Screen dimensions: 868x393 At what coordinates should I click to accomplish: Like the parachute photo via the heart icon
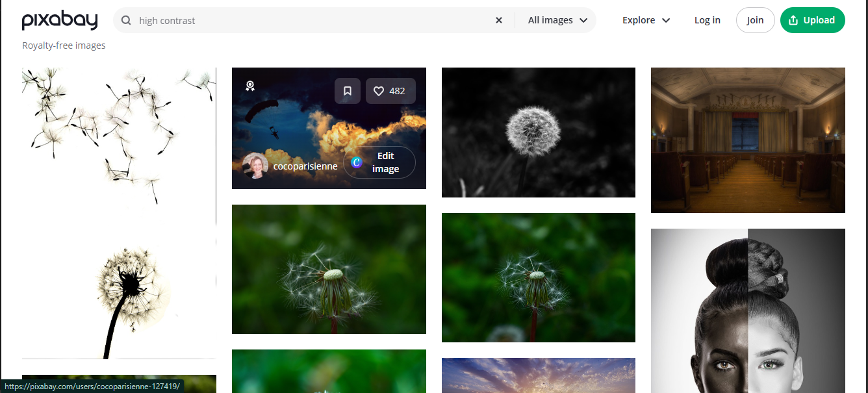(379, 91)
